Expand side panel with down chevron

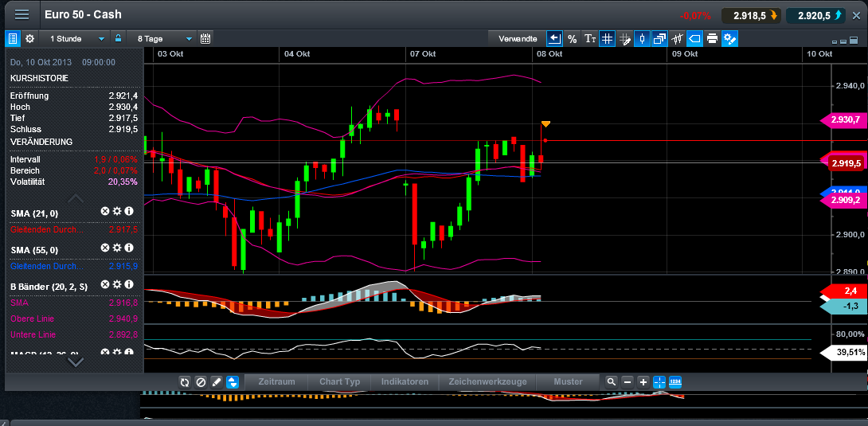76,362
